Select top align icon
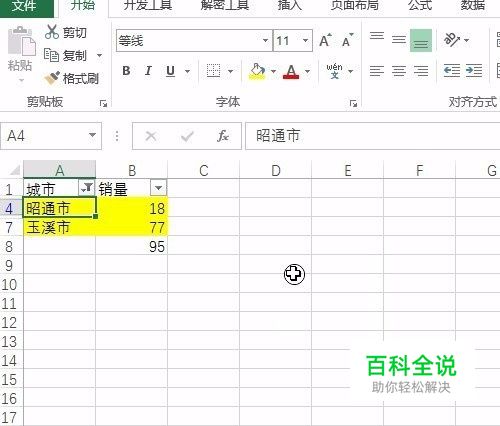The width and height of the screenshot is (500, 426). coord(377,36)
